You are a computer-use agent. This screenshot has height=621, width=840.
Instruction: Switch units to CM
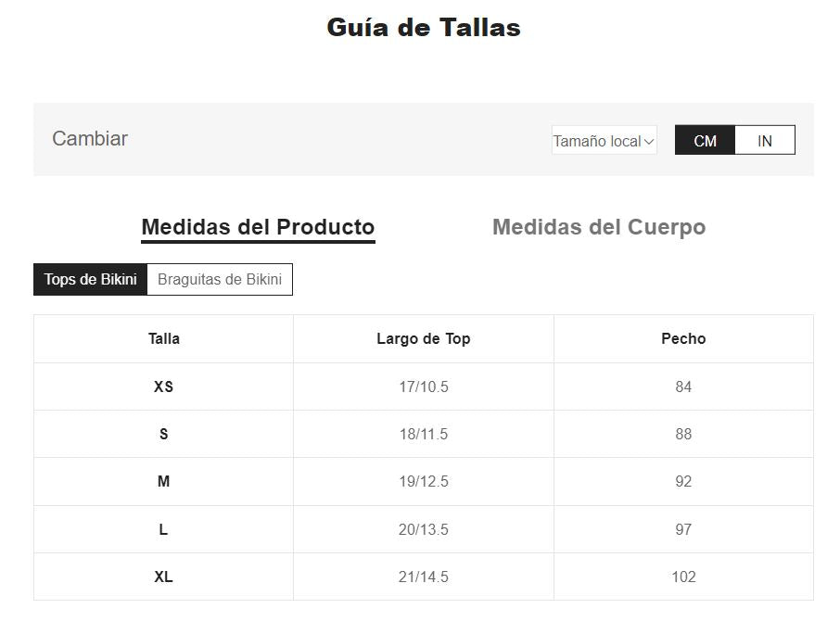click(x=705, y=141)
